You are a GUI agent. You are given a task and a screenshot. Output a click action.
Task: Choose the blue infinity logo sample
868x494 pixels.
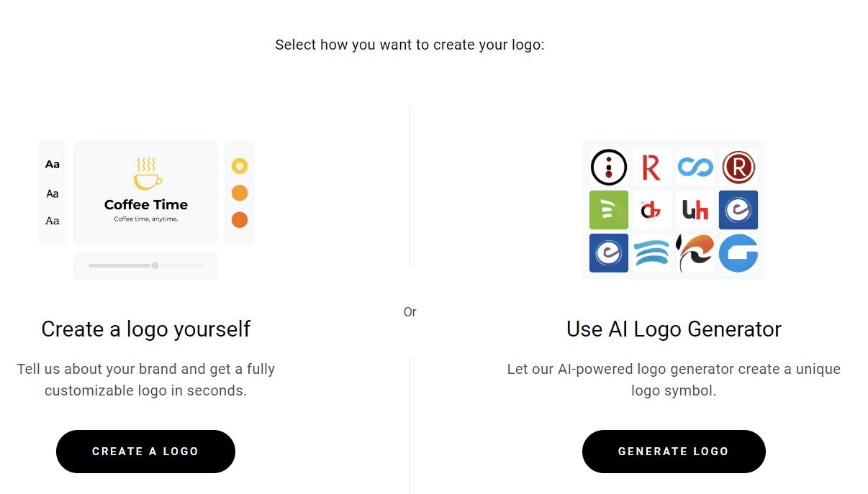[x=695, y=166]
